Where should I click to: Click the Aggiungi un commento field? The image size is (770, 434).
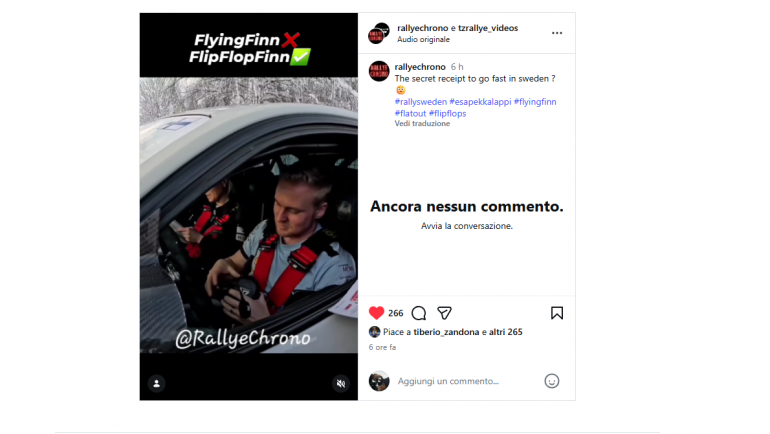(466, 381)
